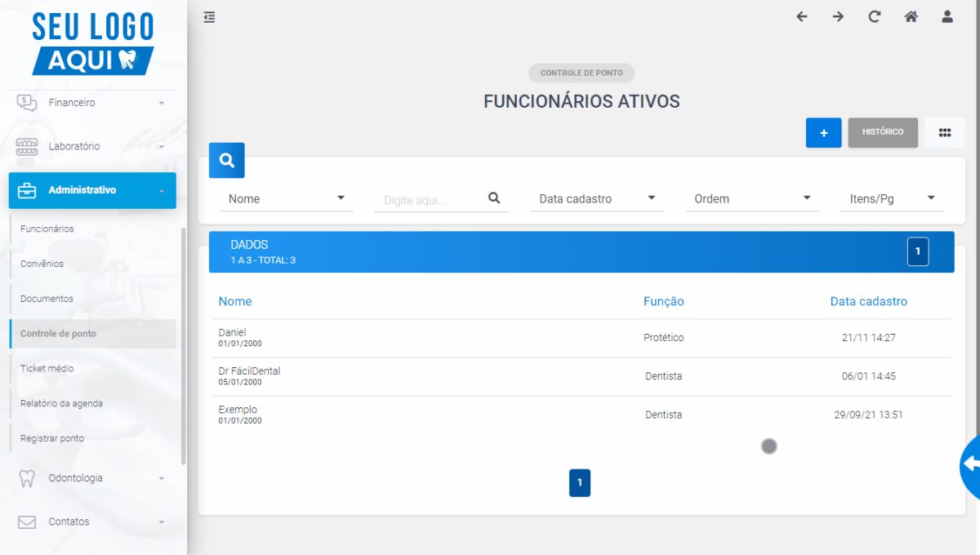The height and width of the screenshot is (555, 980).
Task: Collapse the sidebar menu icon
Action: tap(210, 16)
